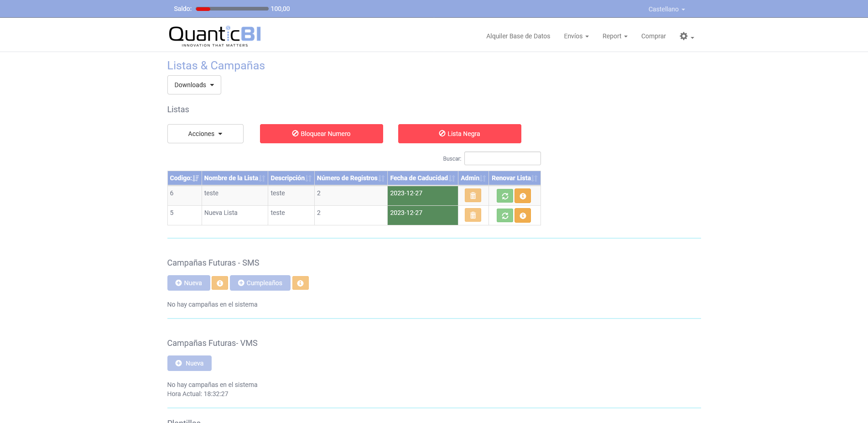The width and height of the screenshot is (868, 423).
Task: Click info icon next to Cumpleaños button
Action: click(300, 283)
